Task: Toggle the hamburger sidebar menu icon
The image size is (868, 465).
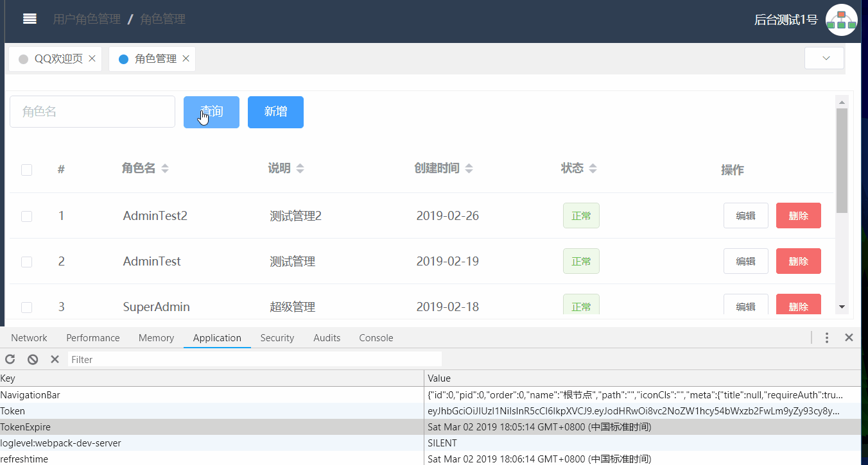Action: tap(30, 19)
